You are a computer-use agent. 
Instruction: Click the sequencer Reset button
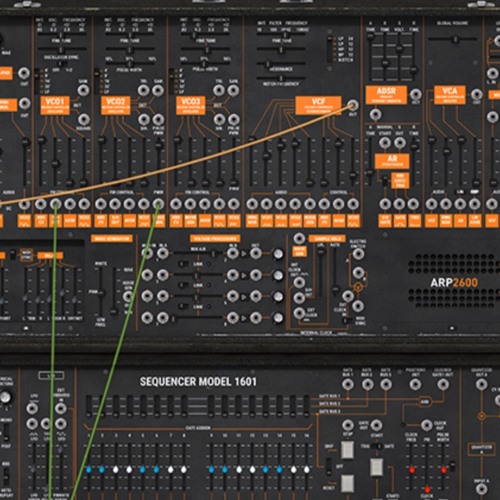(x=347, y=484)
